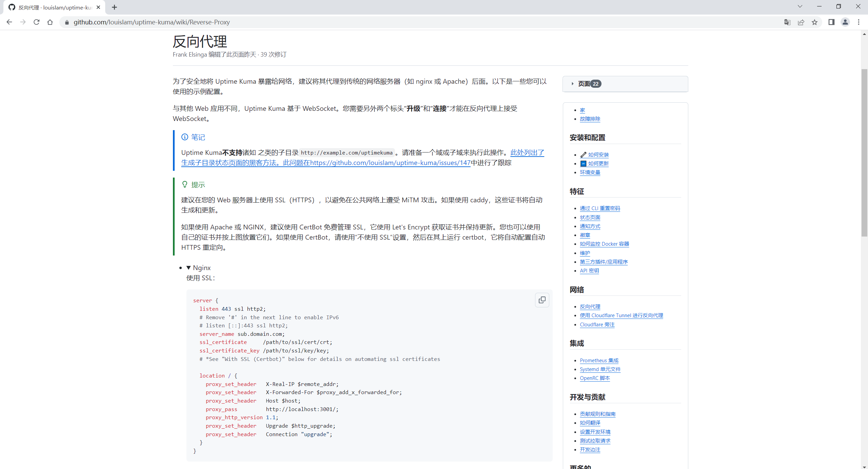Open a new browser tab
This screenshot has width=868, height=469.
[114, 7]
